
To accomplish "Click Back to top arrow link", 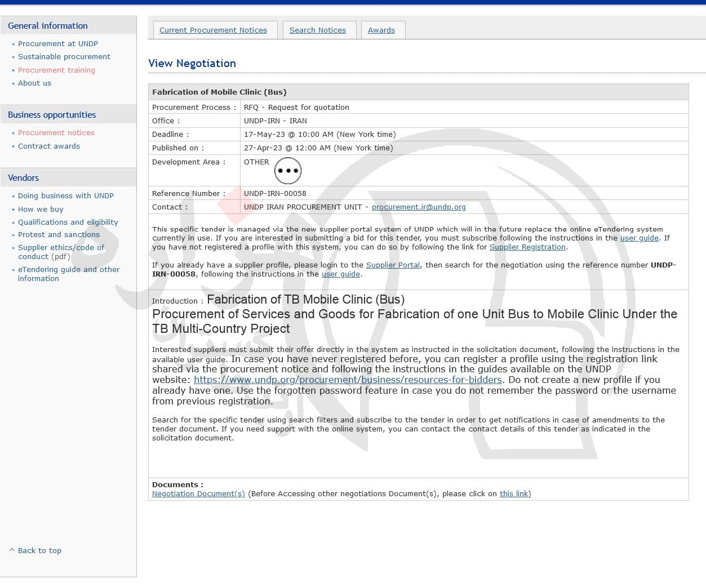I will 39,551.
